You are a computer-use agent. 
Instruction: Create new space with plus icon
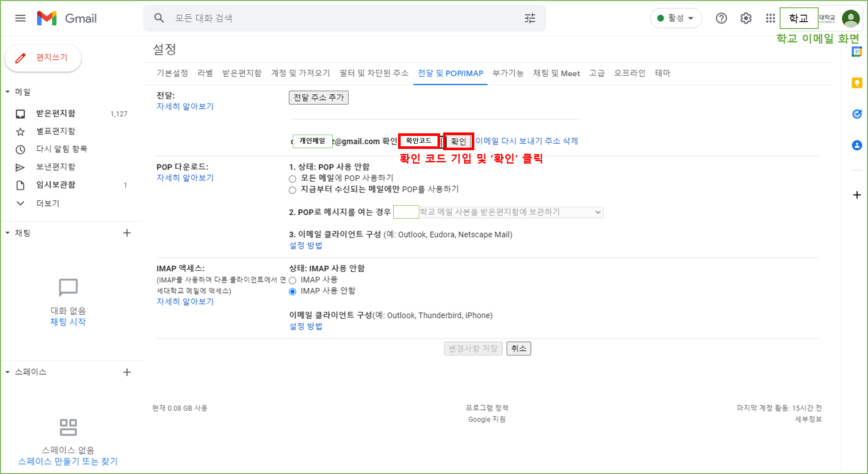pos(127,372)
